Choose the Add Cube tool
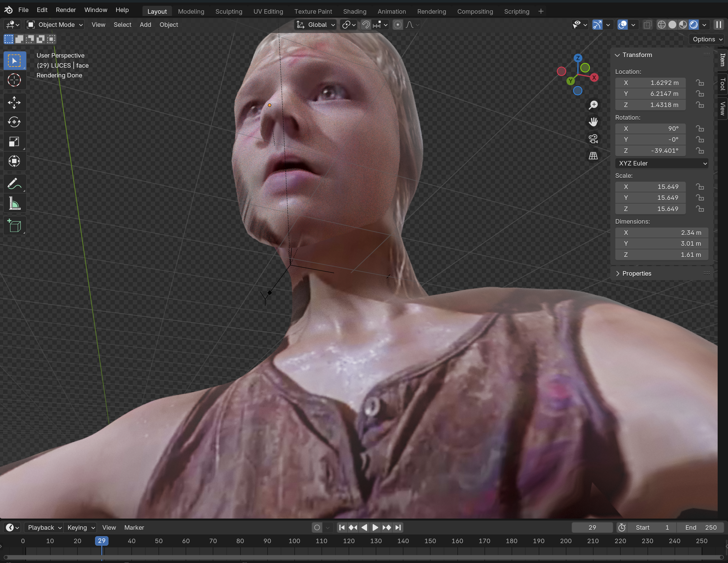728x563 pixels. (x=14, y=226)
